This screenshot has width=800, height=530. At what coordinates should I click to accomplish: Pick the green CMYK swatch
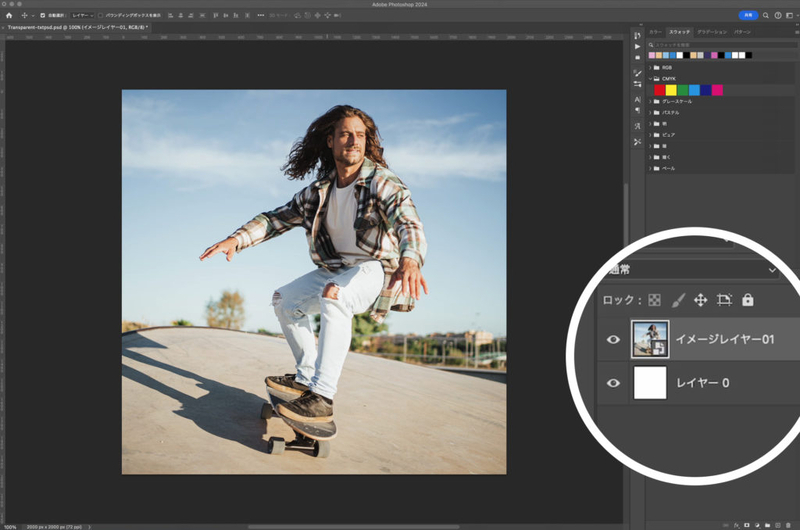pyautogui.click(x=683, y=90)
